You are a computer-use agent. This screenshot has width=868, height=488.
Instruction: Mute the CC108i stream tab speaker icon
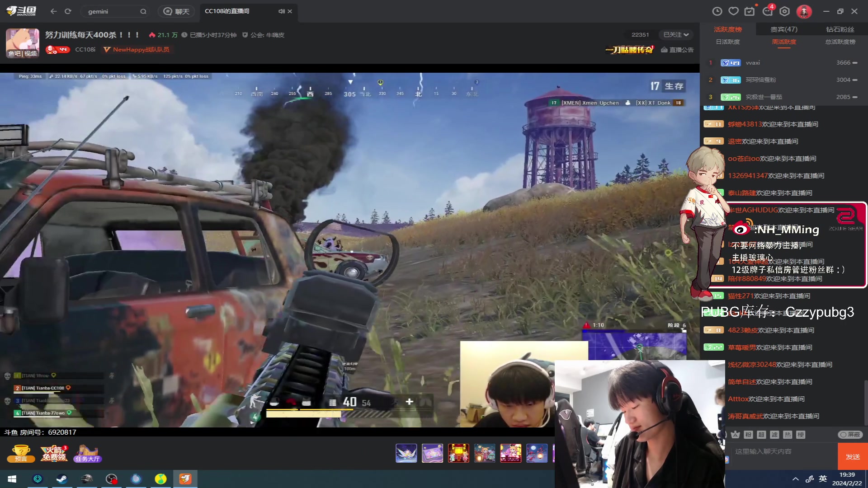[x=281, y=11]
